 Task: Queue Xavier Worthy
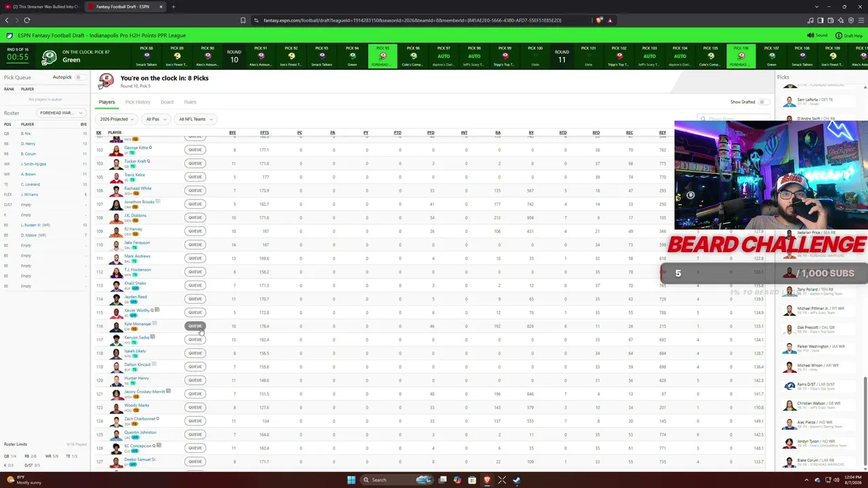pos(195,312)
